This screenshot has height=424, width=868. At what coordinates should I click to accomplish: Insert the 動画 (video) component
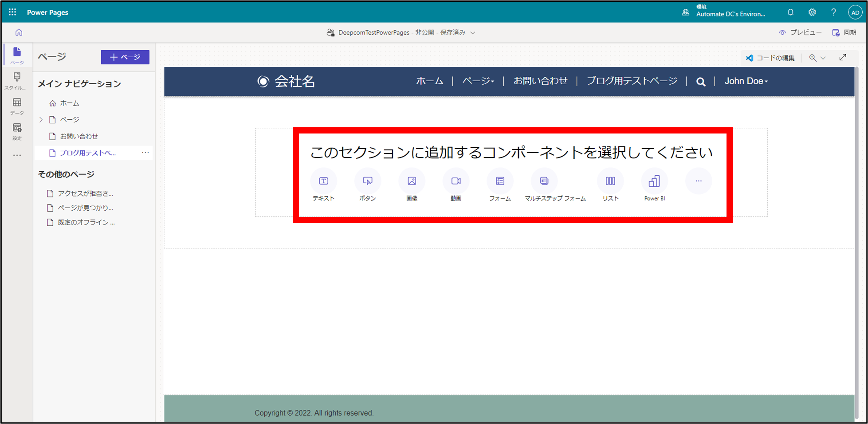pos(456,181)
